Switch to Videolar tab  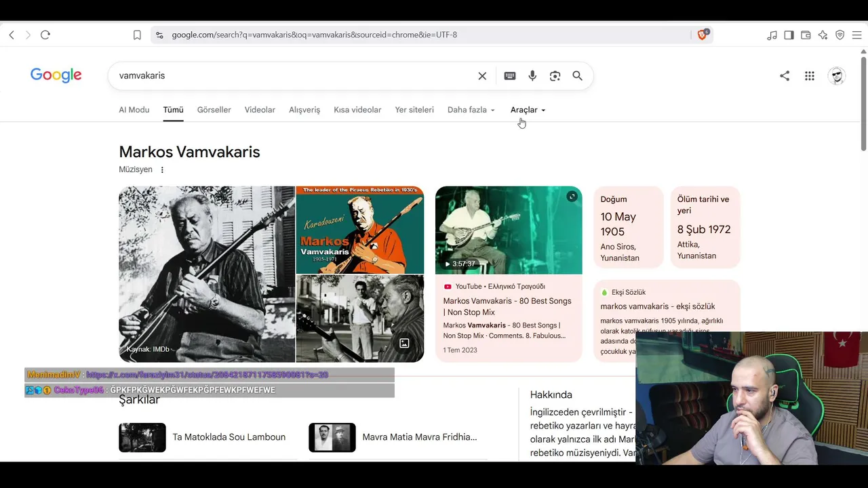260,110
